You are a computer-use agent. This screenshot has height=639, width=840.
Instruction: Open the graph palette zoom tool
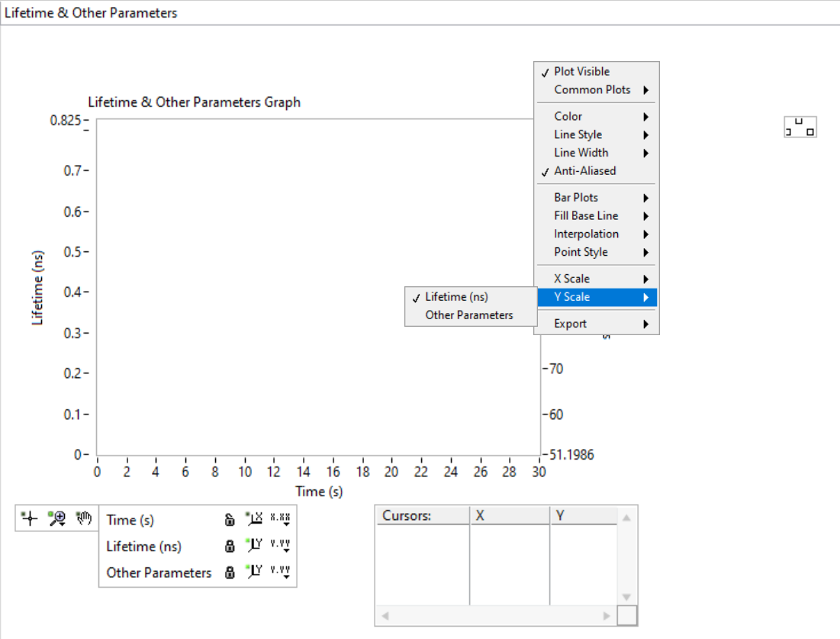pyautogui.click(x=56, y=518)
